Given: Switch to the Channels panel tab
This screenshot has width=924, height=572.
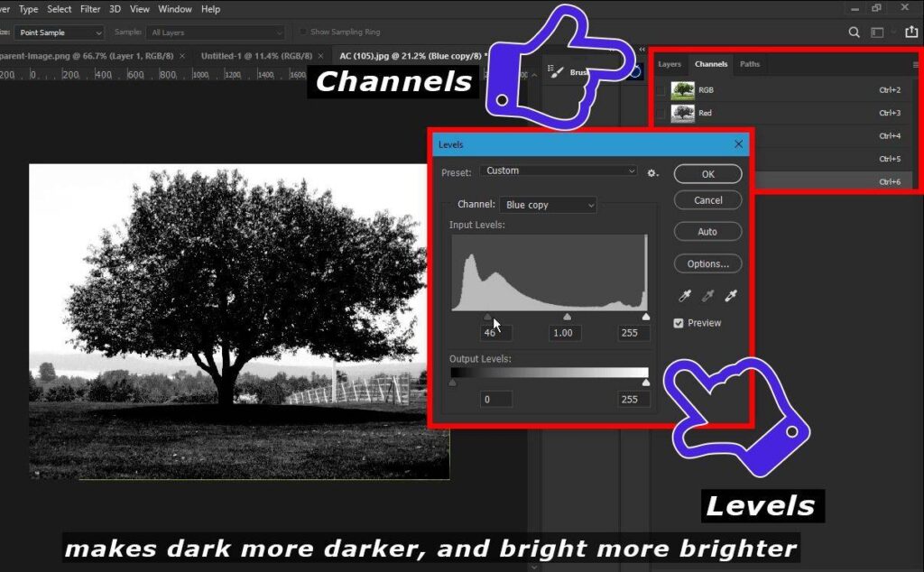Looking at the screenshot, I should [711, 64].
